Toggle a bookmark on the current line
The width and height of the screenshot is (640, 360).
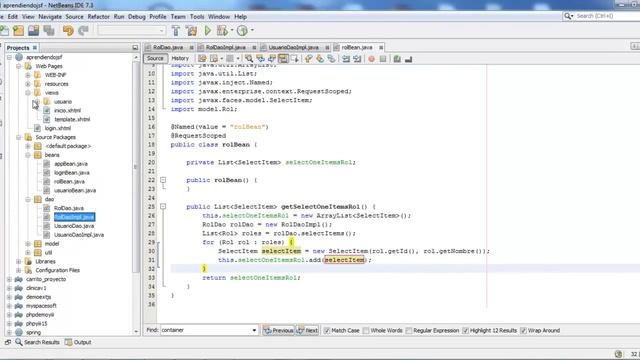tap(331, 59)
